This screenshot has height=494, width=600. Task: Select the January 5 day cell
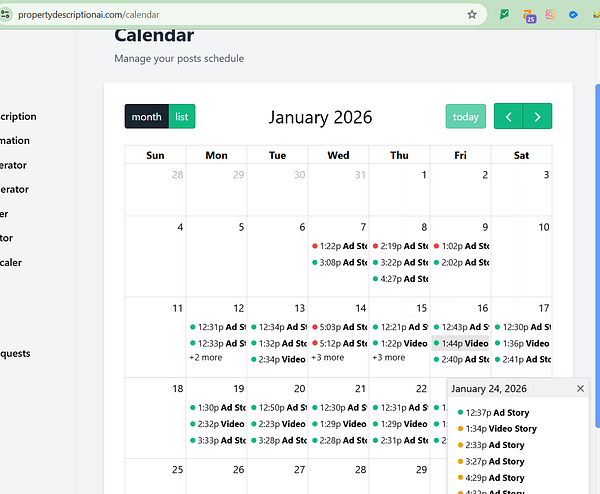pyautogui.click(x=217, y=256)
